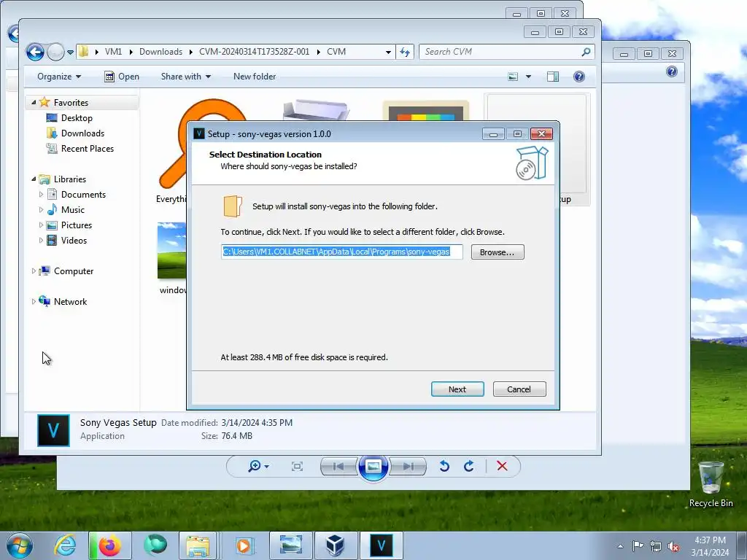
Task: Open the address bar history dropdown
Action: click(x=388, y=52)
